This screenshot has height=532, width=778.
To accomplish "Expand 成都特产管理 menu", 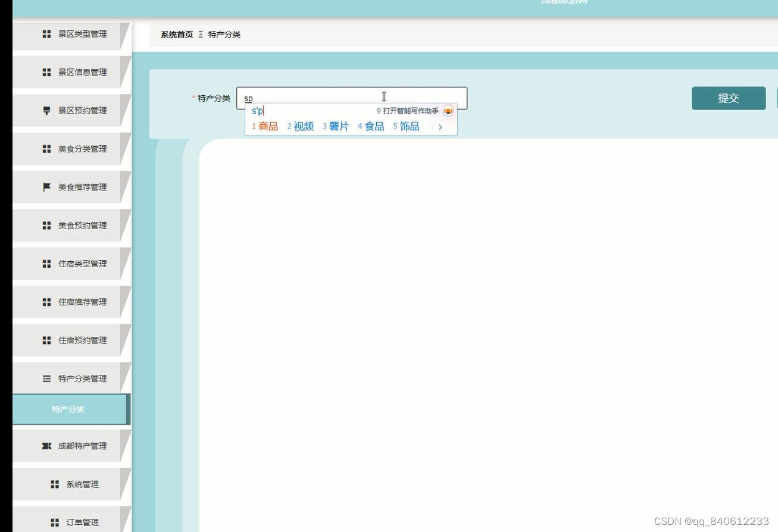I will [x=71, y=446].
